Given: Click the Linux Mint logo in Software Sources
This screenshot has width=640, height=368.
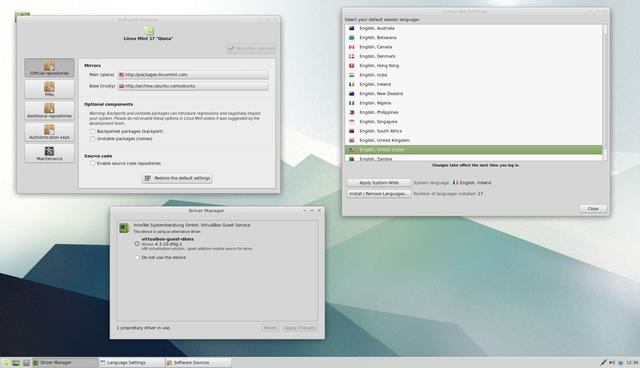Looking at the screenshot, I should click(x=149, y=30).
